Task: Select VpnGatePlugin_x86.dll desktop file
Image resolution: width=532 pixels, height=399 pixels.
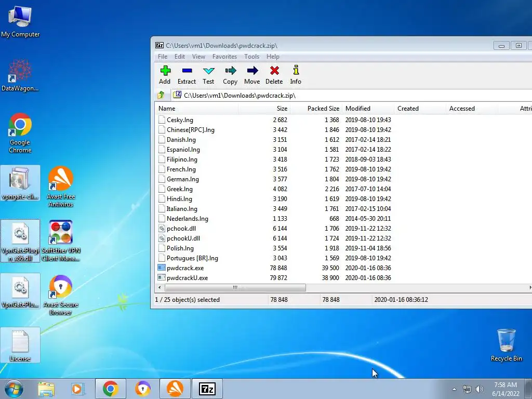Action: tap(20, 241)
